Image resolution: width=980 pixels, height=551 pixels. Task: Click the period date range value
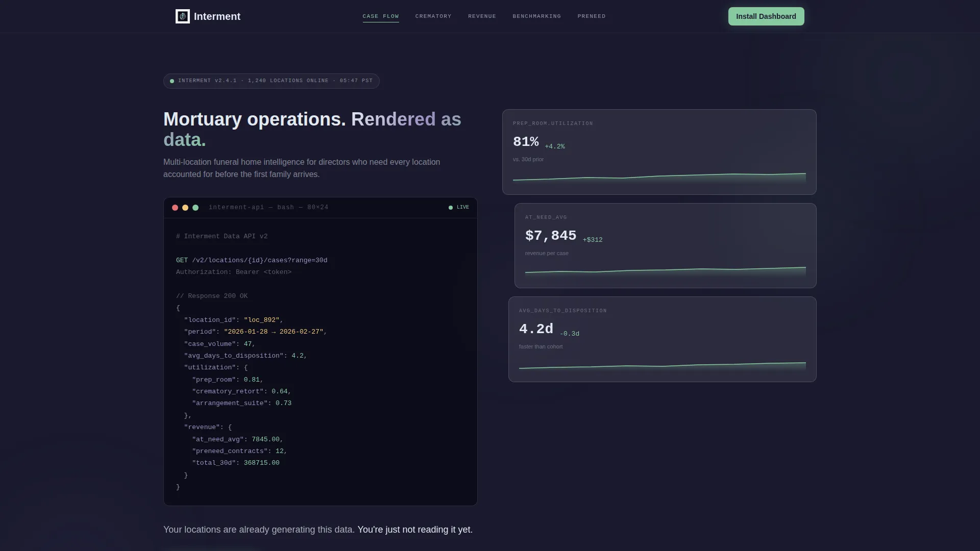pos(274,332)
